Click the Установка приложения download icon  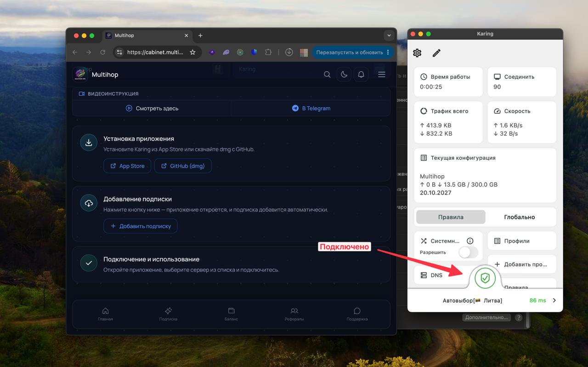click(89, 143)
